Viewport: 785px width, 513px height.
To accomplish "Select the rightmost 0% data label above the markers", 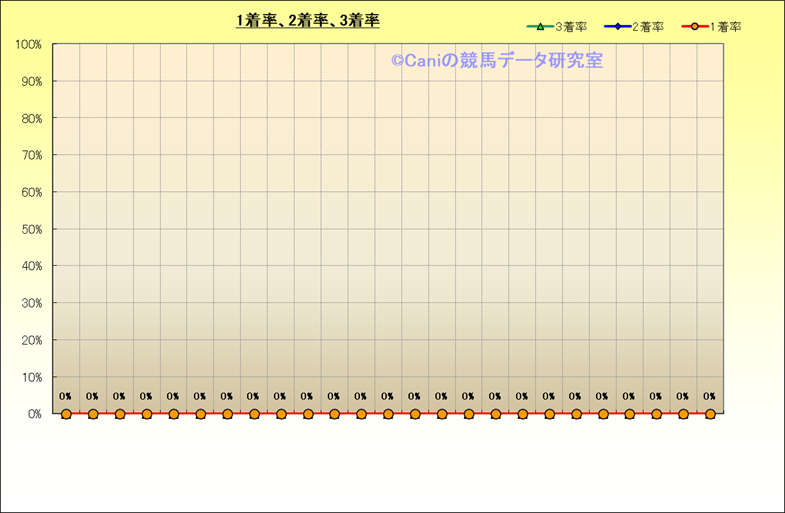I will tap(709, 397).
